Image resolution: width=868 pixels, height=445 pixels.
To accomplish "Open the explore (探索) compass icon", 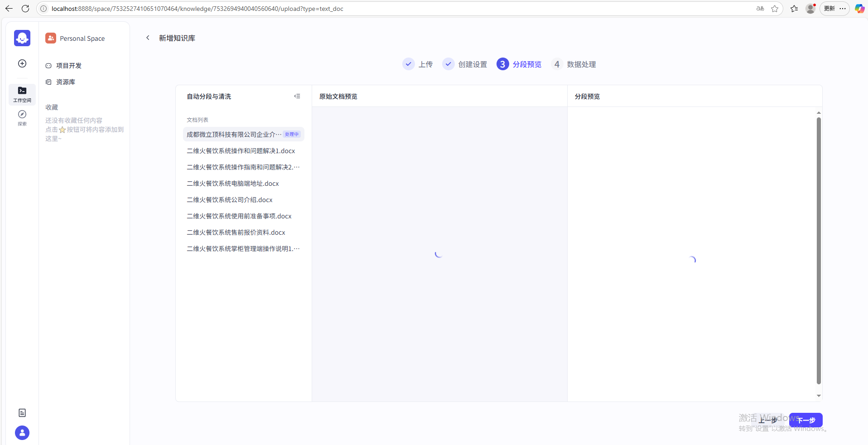I will [22, 117].
